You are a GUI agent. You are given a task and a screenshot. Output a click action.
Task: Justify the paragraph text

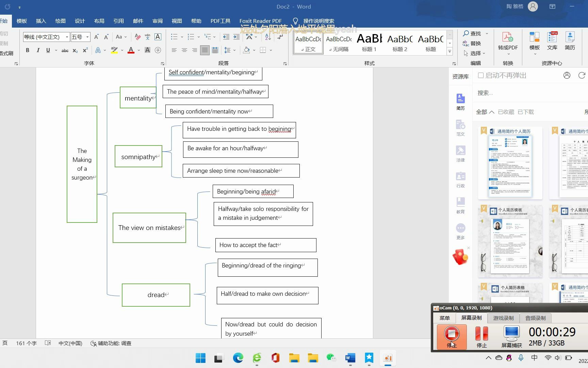(205, 50)
